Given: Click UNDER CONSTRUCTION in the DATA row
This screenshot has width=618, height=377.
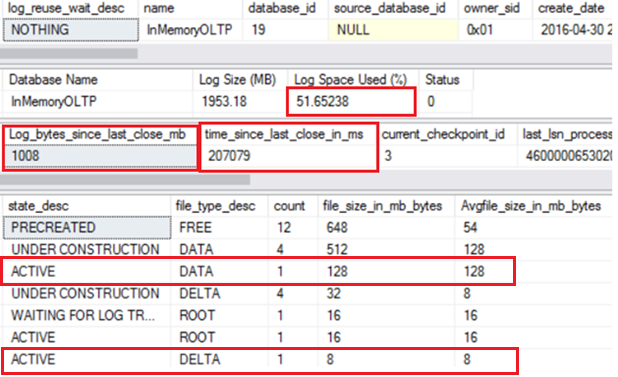Looking at the screenshot, I should point(85,250).
